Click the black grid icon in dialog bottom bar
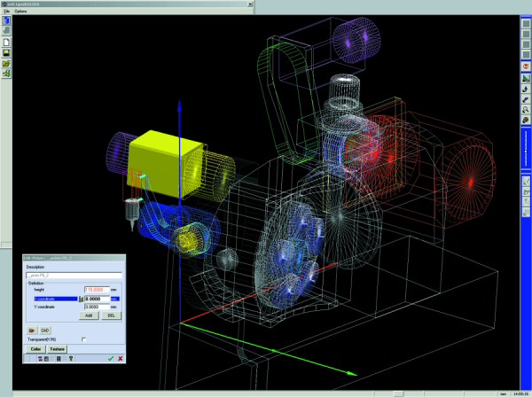The image size is (532, 397). (x=59, y=359)
